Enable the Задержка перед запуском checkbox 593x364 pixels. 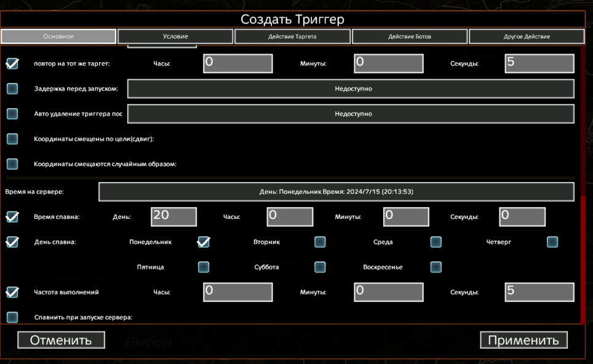tap(12, 89)
